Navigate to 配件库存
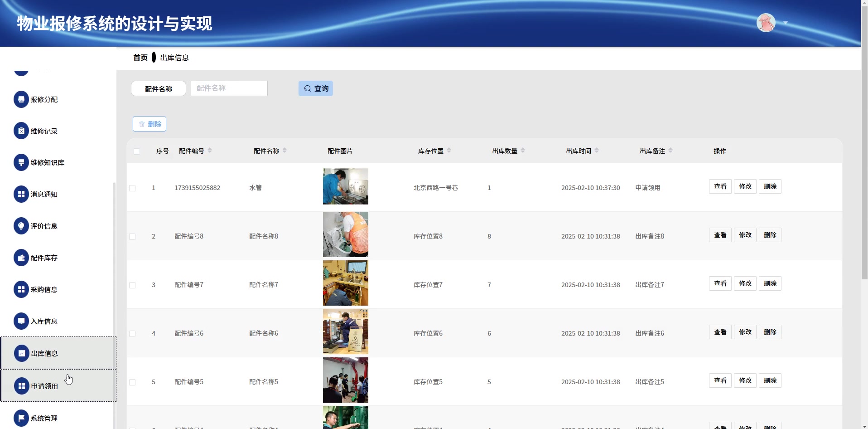This screenshot has height=429, width=868. tap(58, 258)
